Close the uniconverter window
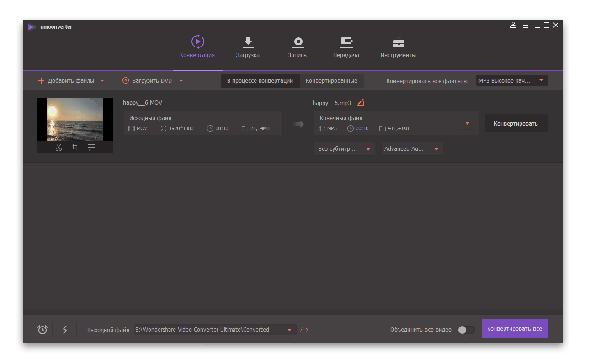This screenshot has height=364, width=590. pyautogui.click(x=556, y=25)
